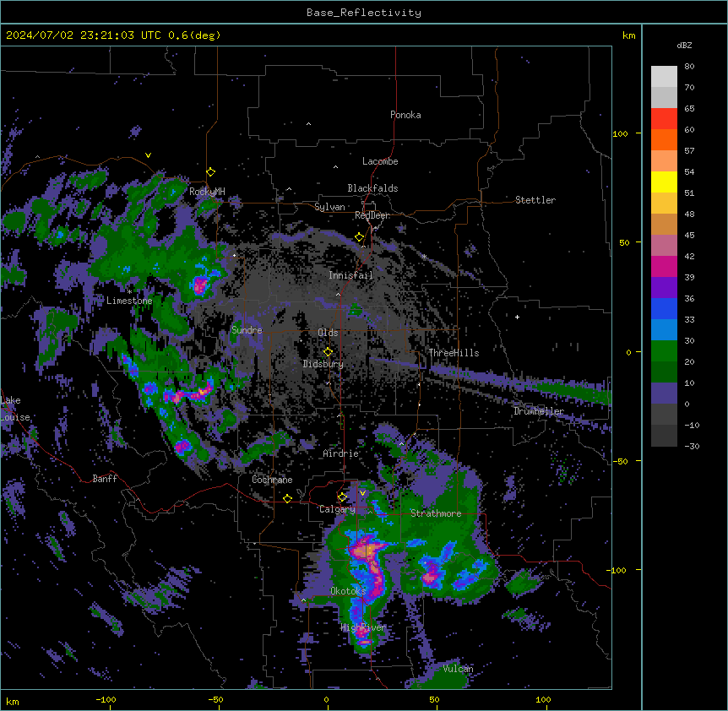Click the Blackfalds city label
The image size is (728, 711).
click(372, 188)
